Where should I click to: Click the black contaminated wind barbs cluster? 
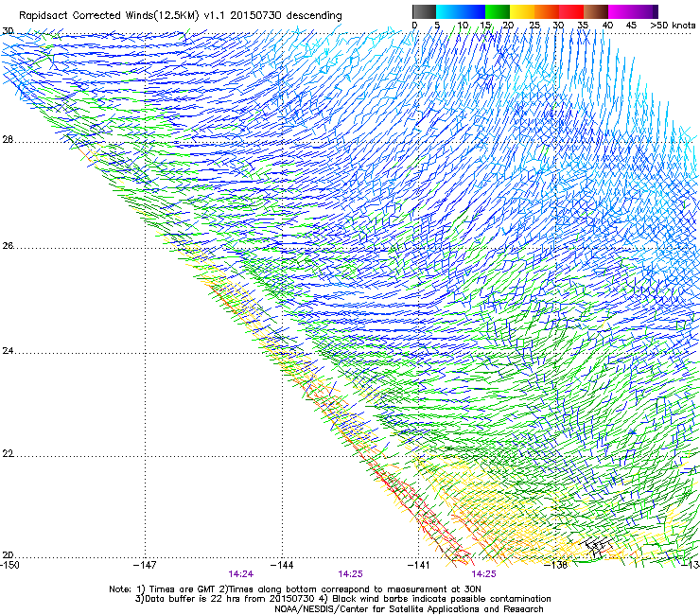point(598,547)
